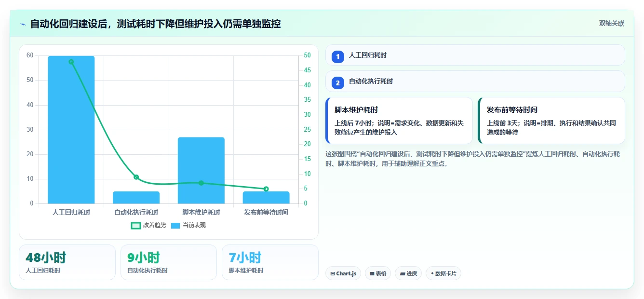
Task: Click the 脚本维护耗时 caption under 7小时
Action: (x=246, y=271)
